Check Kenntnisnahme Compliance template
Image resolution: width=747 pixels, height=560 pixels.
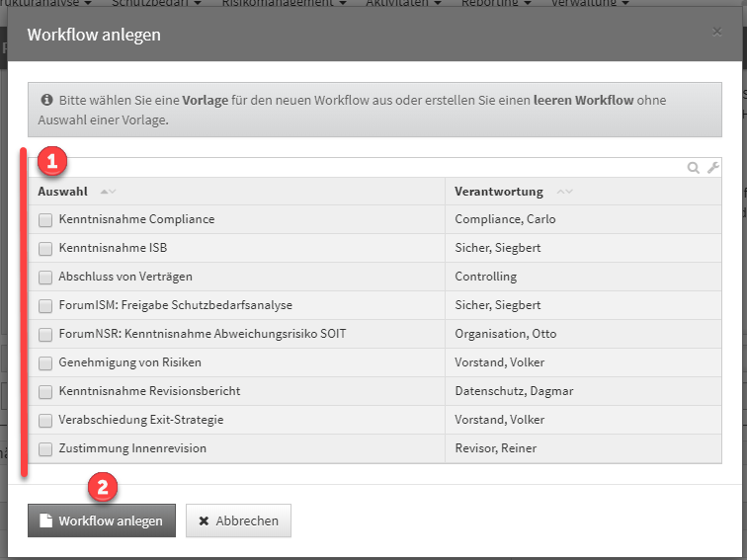pyautogui.click(x=45, y=220)
